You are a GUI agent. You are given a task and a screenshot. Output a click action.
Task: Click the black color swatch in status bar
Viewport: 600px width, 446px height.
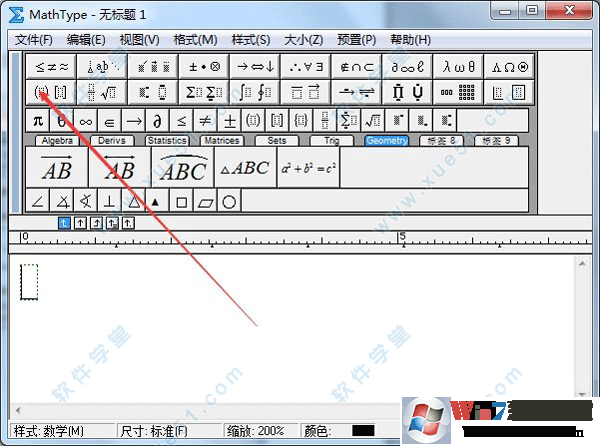(x=363, y=431)
